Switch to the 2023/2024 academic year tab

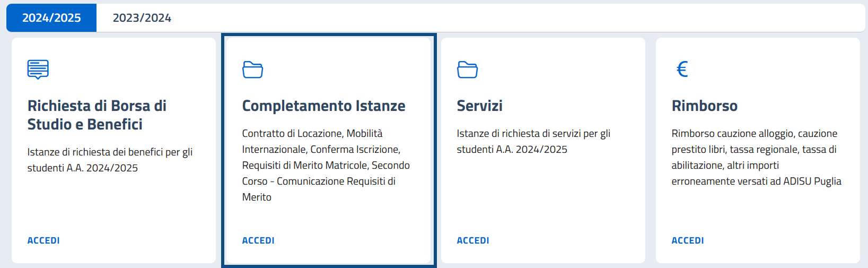pyautogui.click(x=142, y=18)
